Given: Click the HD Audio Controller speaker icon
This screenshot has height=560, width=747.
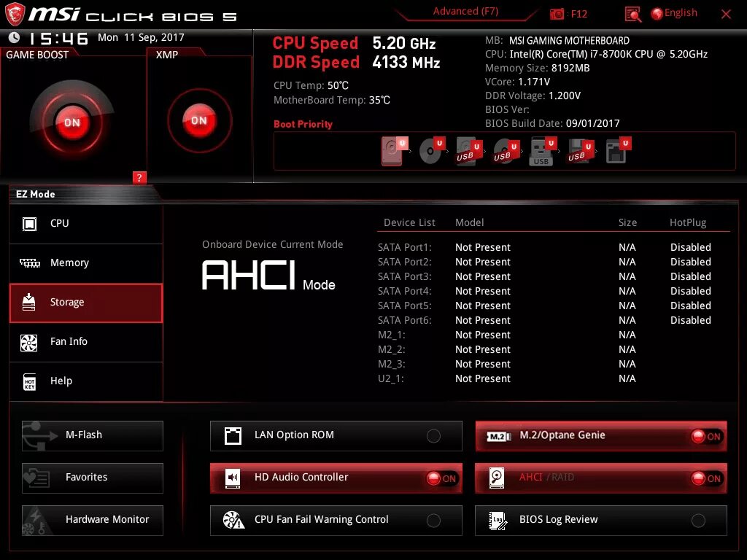Looking at the screenshot, I should tap(233, 478).
